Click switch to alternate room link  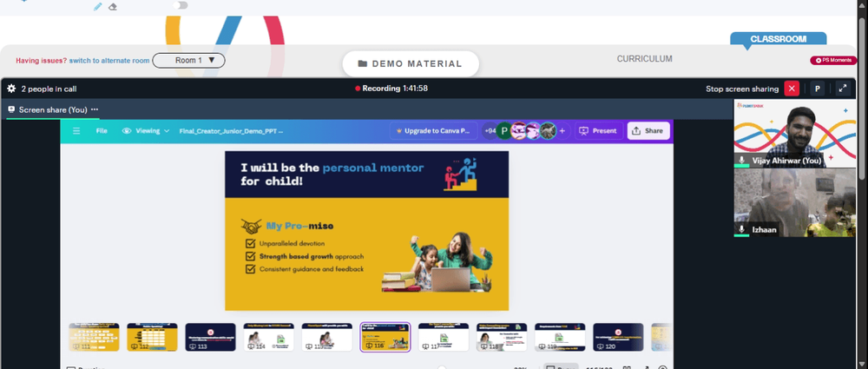point(109,61)
